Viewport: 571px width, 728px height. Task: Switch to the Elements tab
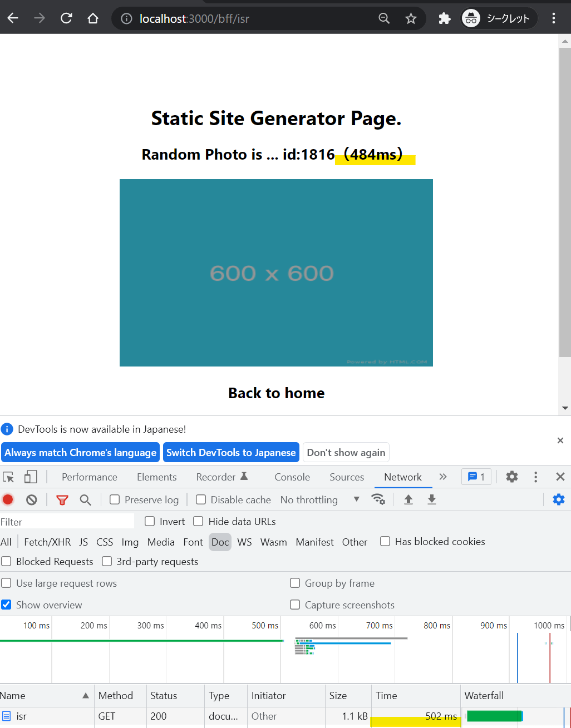coord(157,477)
